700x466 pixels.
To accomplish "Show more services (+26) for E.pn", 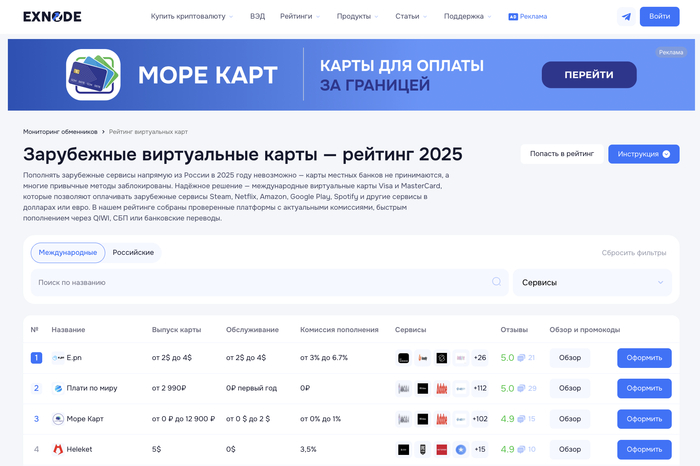I will [x=480, y=357].
